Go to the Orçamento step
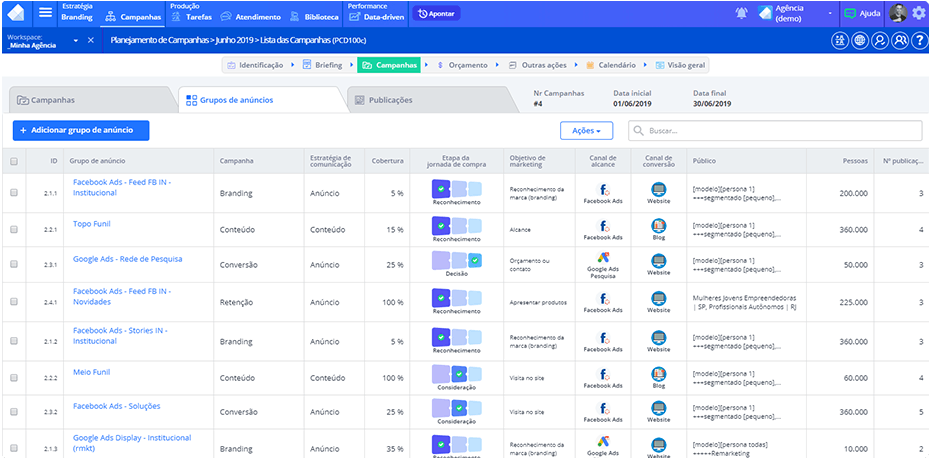930x459 pixels. 462,65
